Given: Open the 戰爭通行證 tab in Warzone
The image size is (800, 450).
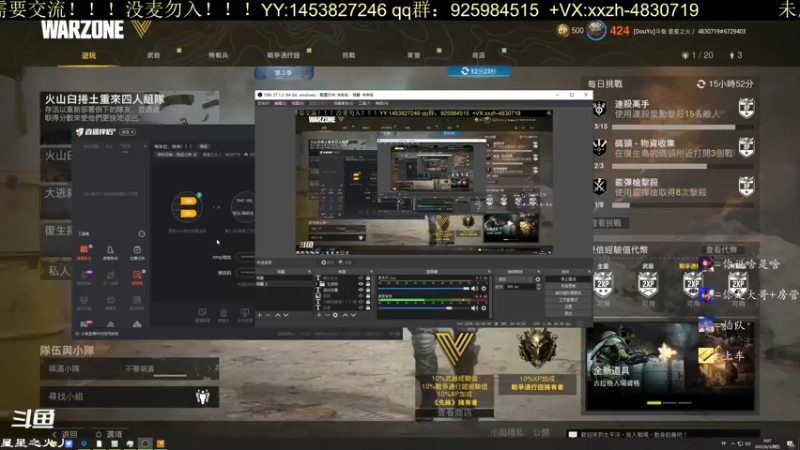Looking at the screenshot, I should pyautogui.click(x=284, y=55).
